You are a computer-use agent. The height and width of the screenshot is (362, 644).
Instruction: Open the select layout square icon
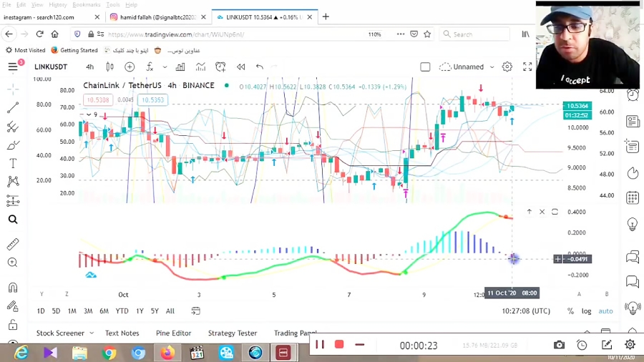pyautogui.click(x=425, y=67)
